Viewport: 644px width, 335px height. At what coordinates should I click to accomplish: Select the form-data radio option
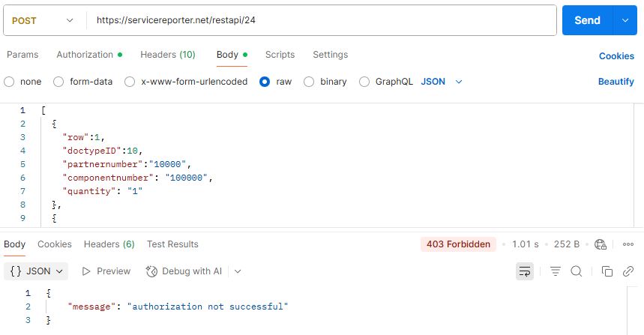click(58, 82)
